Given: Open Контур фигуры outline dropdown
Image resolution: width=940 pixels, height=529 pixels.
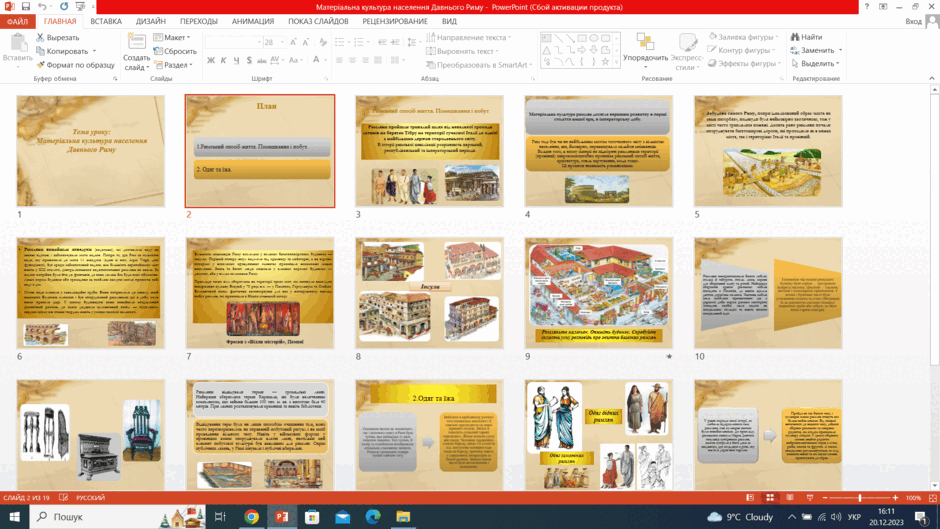Looking at the screenshot, I should click(x=742, y=50).
